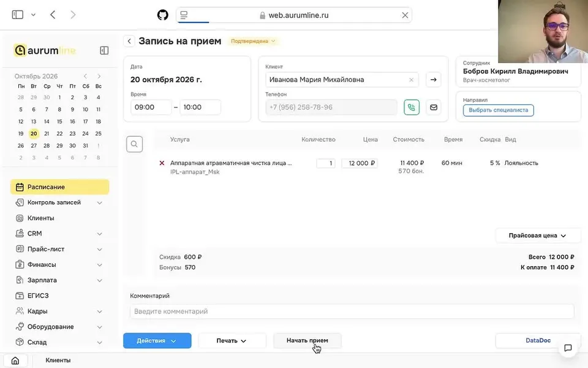The width and height of the screenshot is (588, 368).
Task: Expand the Прайс-лист chevron
Action: point(99,250)
